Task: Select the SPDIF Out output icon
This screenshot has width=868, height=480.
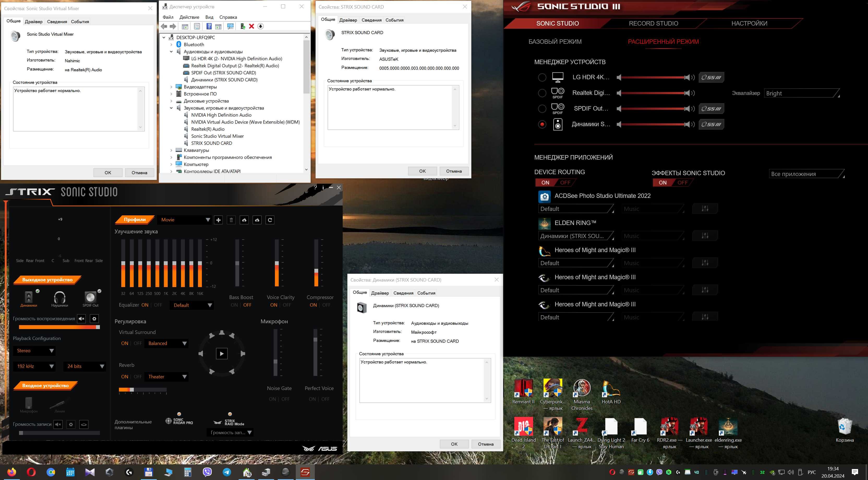Action: click(x=90, y=298)
